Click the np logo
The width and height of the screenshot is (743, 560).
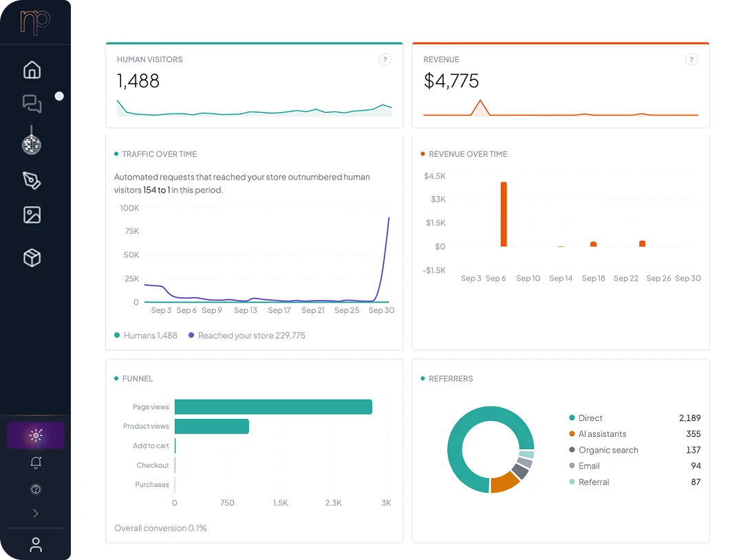(35, 22)
